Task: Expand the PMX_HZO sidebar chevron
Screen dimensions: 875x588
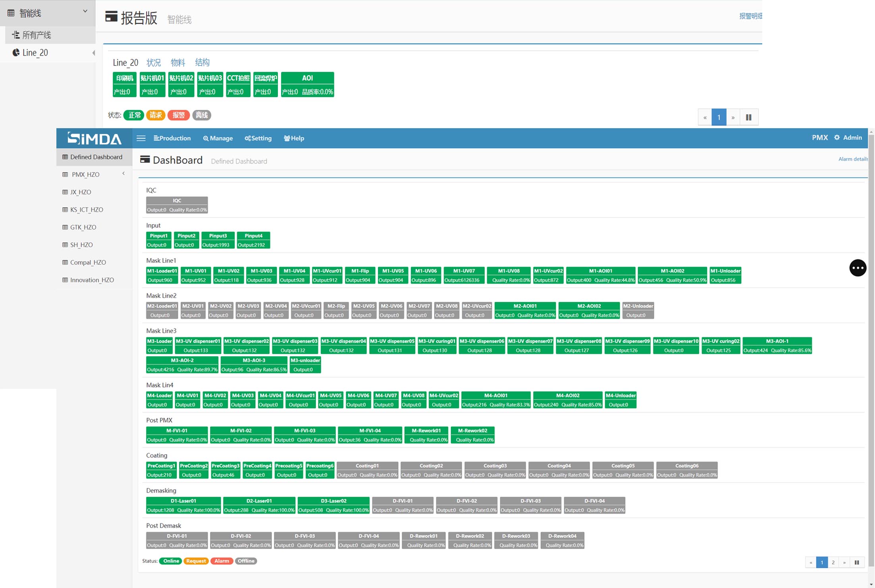Action: pyautogui.click(x=123, y=173)
